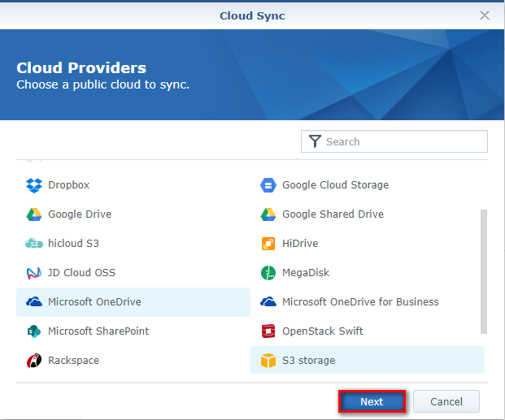Cancel the Cloud Sync wizard
The image size is (505, 420).
[446, 401]
